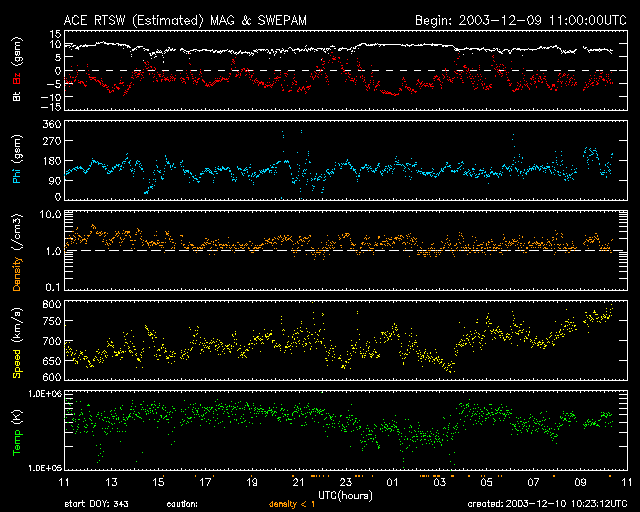Click the orange 'density < 1' legend text

[x=291, y=504]
